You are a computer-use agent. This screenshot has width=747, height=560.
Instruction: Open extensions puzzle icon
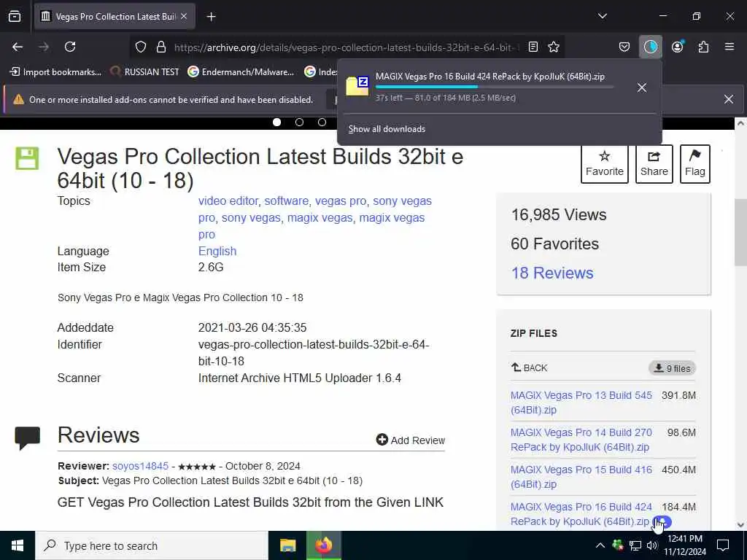click(x=703, y=47)
